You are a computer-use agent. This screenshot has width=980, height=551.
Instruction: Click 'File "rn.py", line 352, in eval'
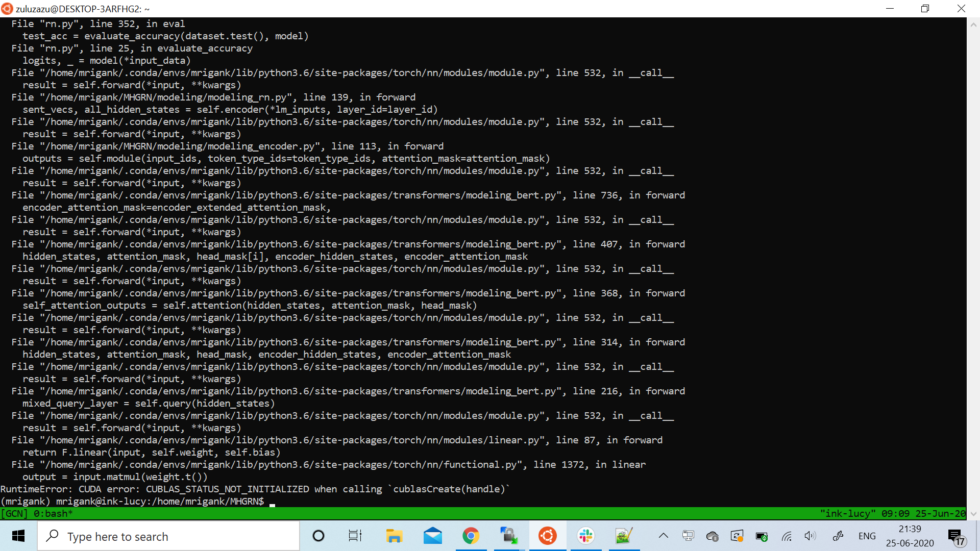(99, 24)
